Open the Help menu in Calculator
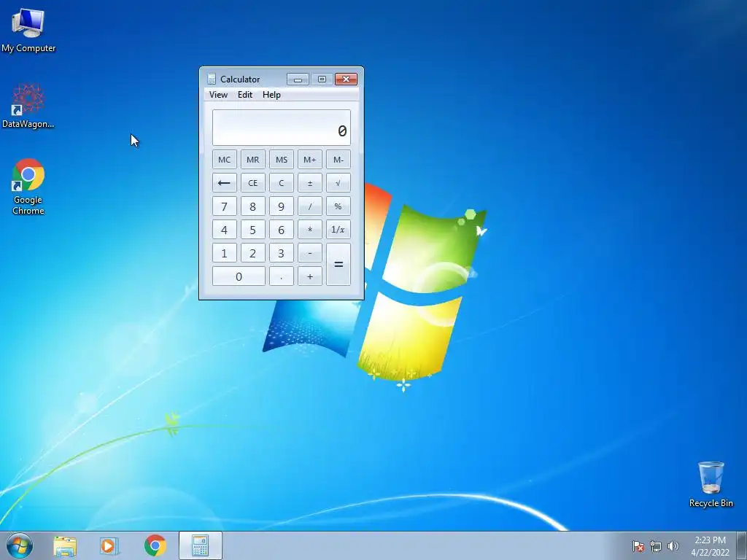This screenshot has width=747, height=560. (271, 95)
